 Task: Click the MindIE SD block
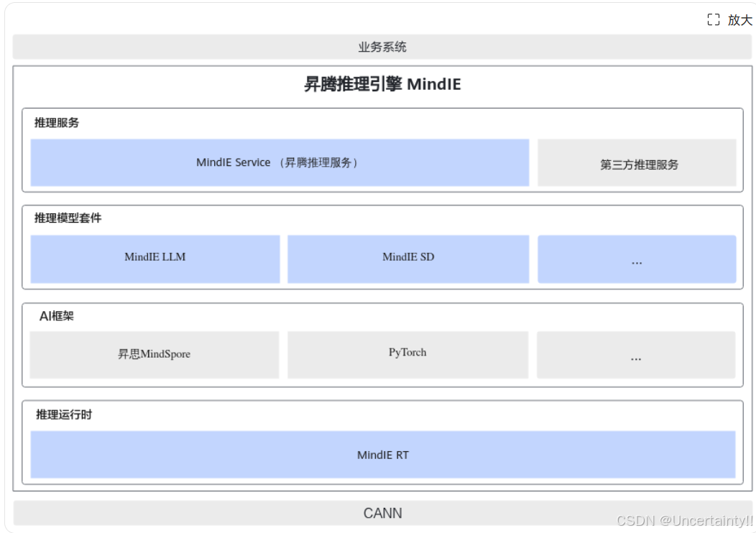408,259
